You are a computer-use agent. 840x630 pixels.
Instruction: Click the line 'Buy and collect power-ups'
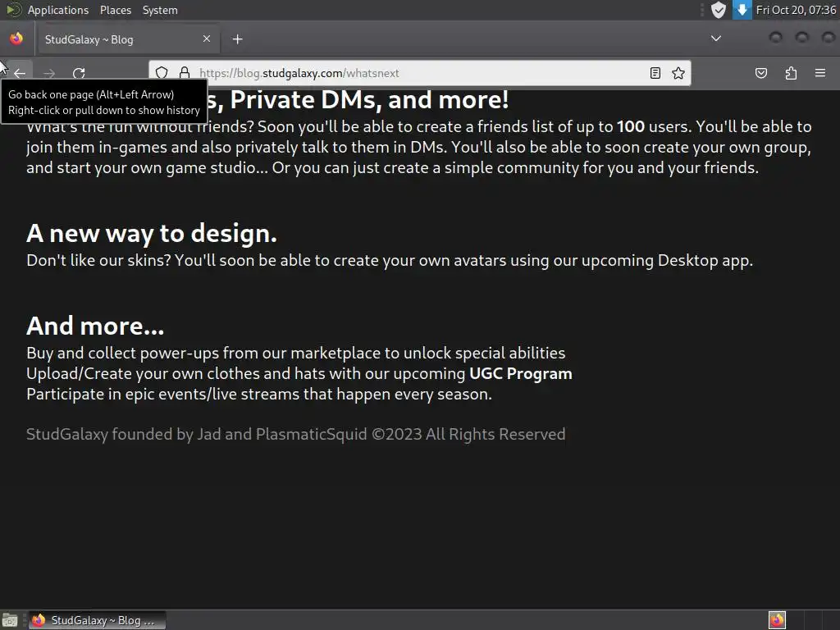pos(295,353)
